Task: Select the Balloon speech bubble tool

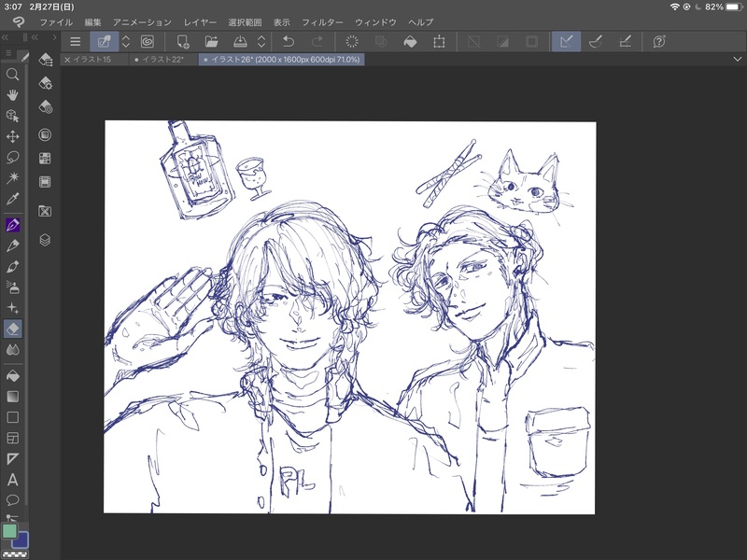Action: pyautogui.click(x=13, y=500)
